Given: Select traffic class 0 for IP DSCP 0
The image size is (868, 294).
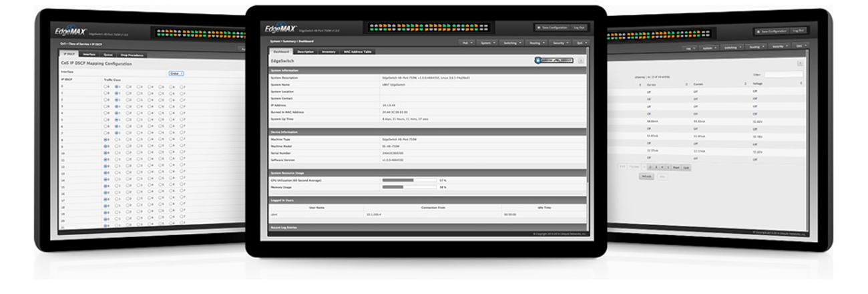Looking at the screenshot, I should coord(105,87).
